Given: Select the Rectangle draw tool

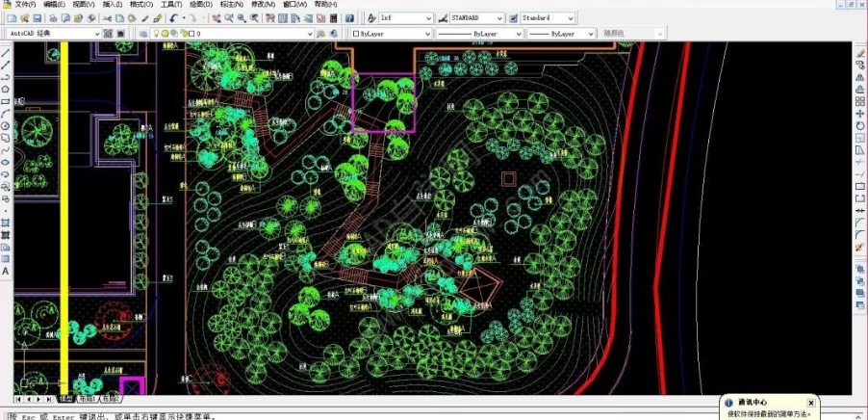Looking at the screenshot, I should [6, 101].
